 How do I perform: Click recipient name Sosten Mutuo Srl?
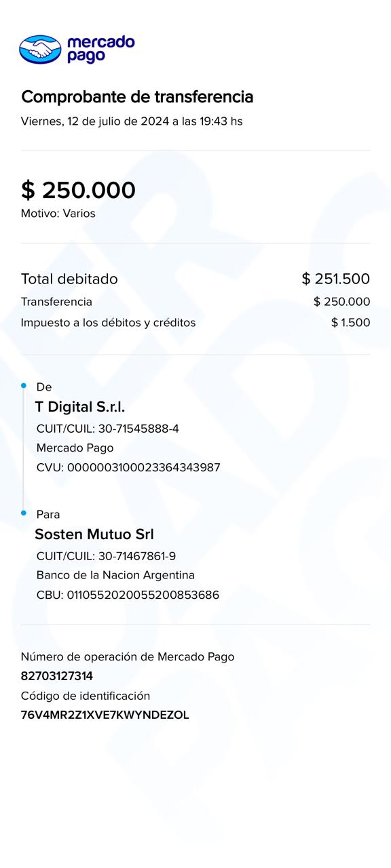(x=94, y=534)
